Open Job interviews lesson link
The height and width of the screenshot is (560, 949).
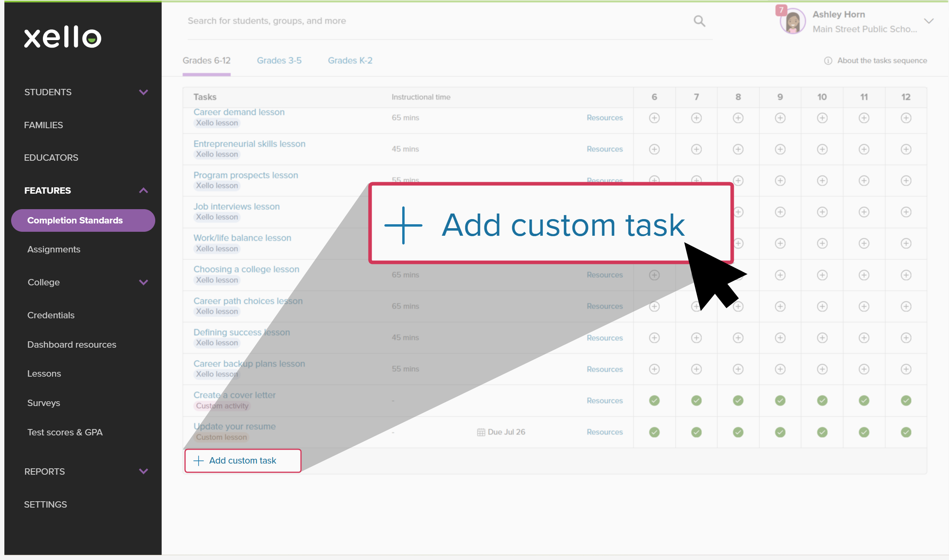pyautogui.click(x=237, y=206)
